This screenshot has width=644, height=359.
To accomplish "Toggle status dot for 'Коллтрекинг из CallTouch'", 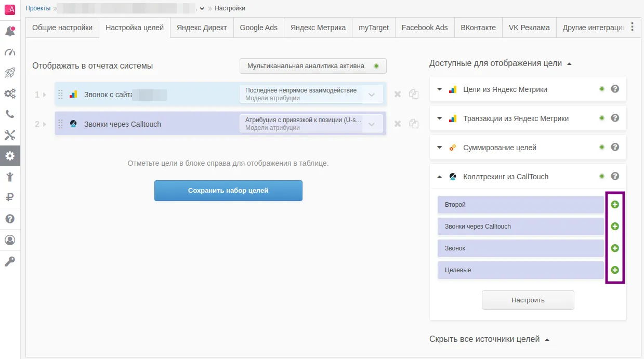I will pos(602,177).
